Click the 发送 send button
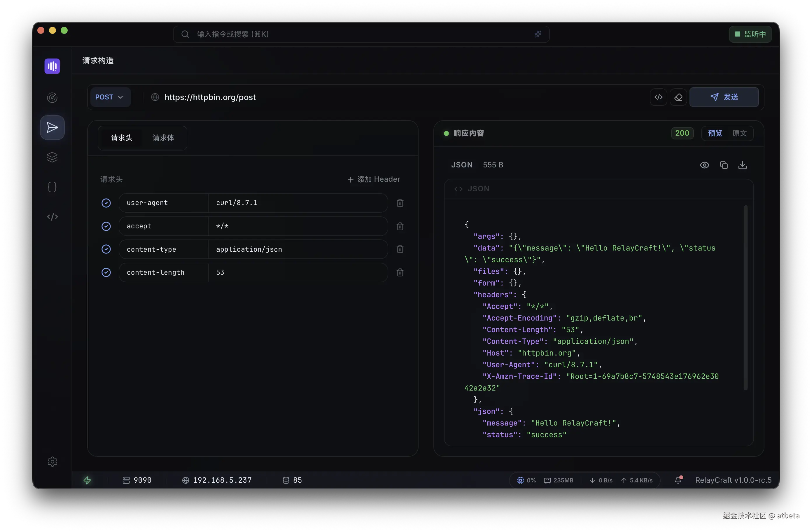The height and width of the screenshot is (532, 812). [724, 97]
